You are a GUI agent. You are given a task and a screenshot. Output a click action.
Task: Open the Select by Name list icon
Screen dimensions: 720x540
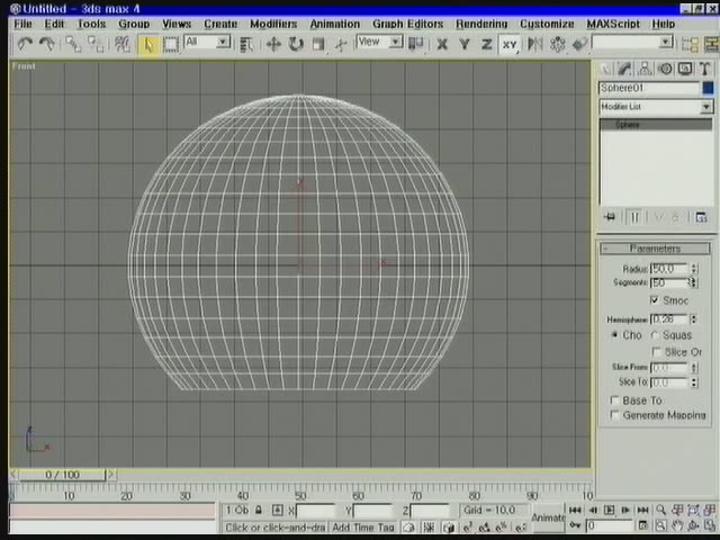247,45
